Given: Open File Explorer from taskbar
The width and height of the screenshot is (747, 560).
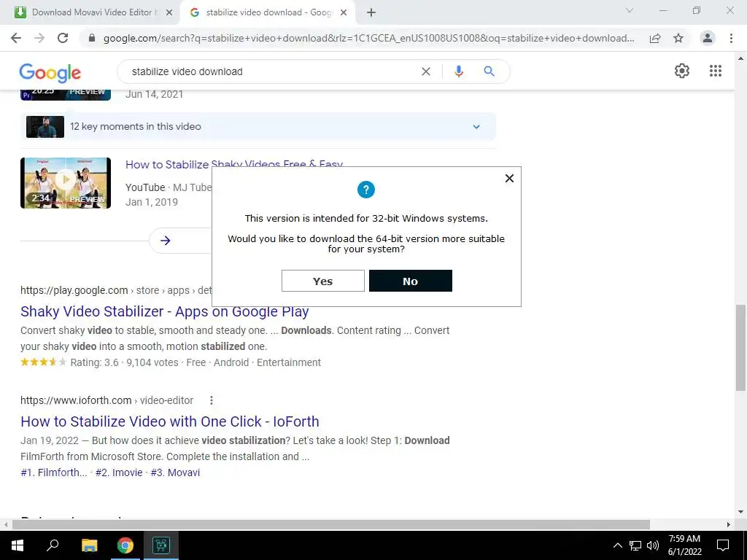Looking at the screenshot, I should click(89, 545).
